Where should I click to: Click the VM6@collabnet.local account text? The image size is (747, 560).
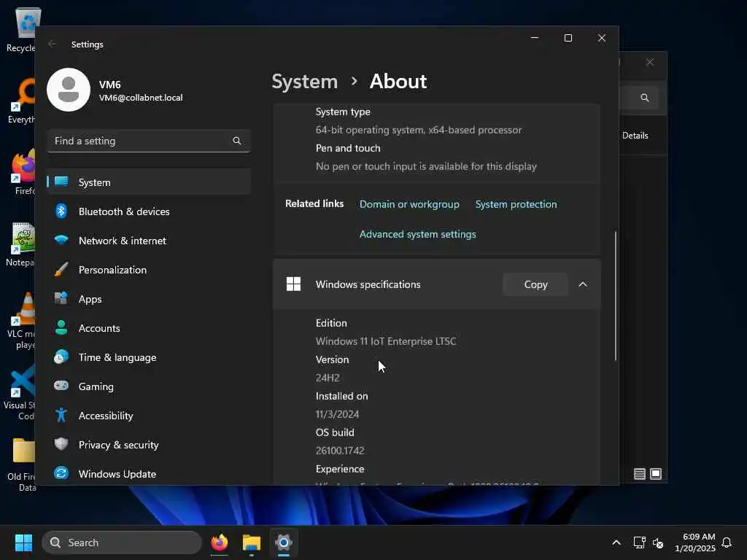pos(141,98)
